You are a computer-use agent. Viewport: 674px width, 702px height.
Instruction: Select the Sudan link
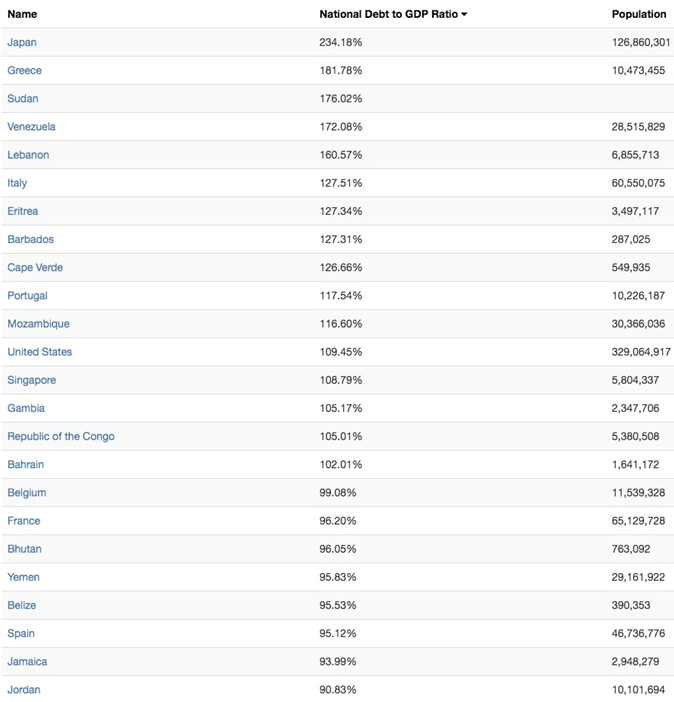(x=23, y=98)
